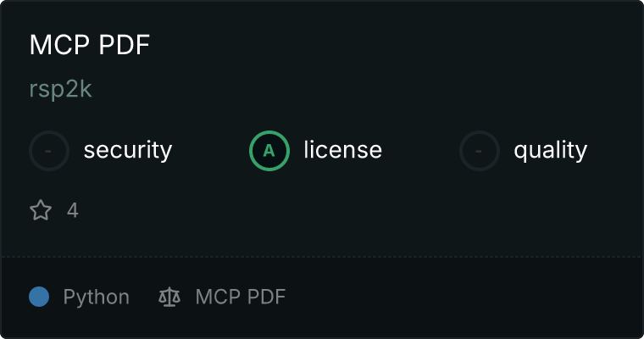The image size is (644, 339).
Task: Open the rsp2k author profile link
Action: [60, 89]
